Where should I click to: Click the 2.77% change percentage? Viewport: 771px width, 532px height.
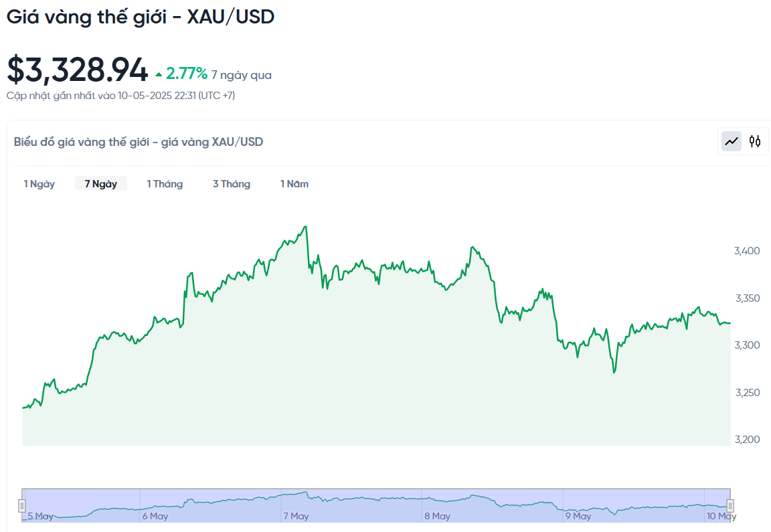[x=187, y=74]
